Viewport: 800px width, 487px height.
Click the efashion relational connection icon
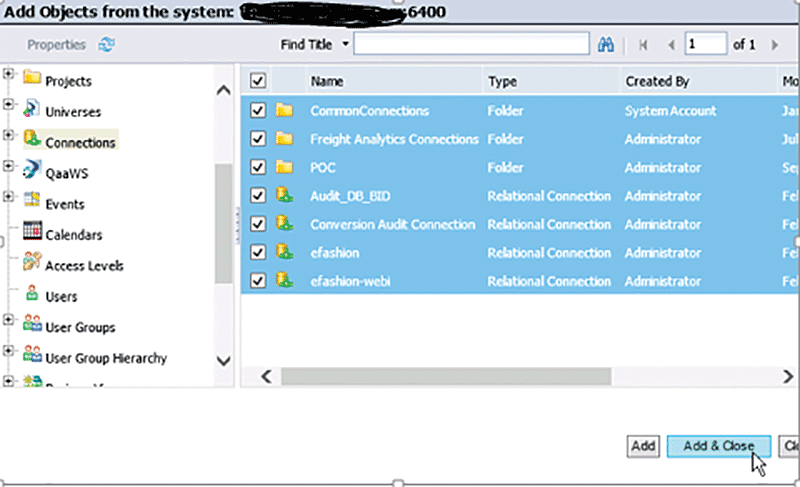click(284, 253)
